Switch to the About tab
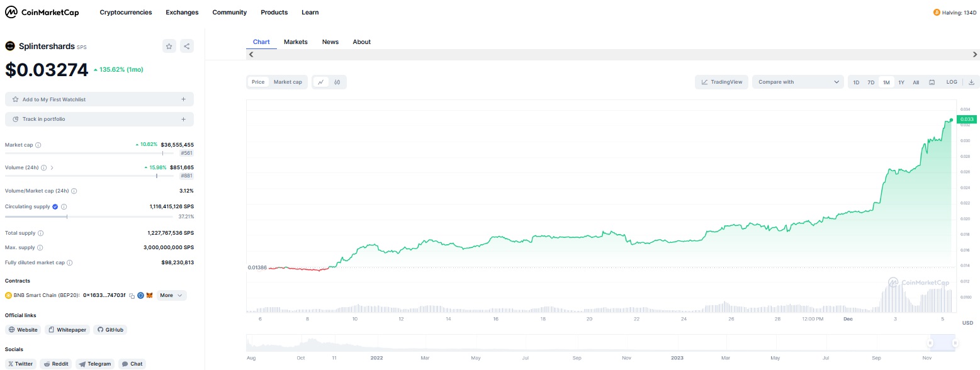This screenshot has height=370, width=980. [362, 42]
